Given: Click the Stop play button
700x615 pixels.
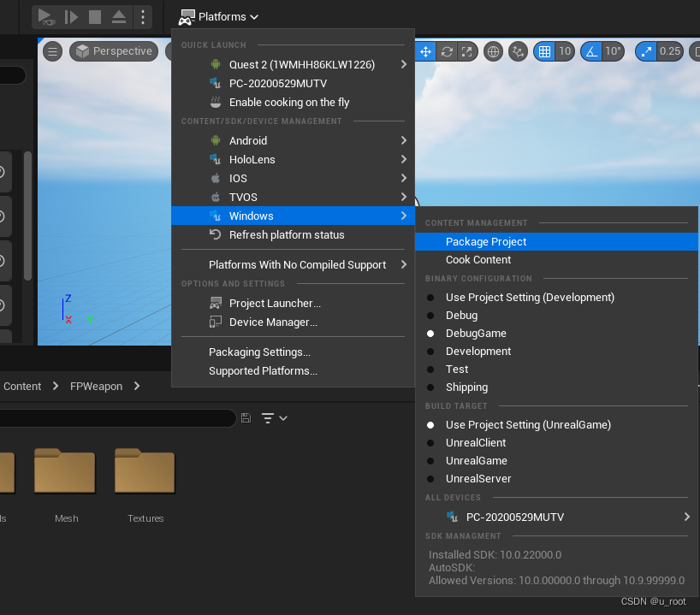Looking at the screenshot, I should tap(95, 17).
